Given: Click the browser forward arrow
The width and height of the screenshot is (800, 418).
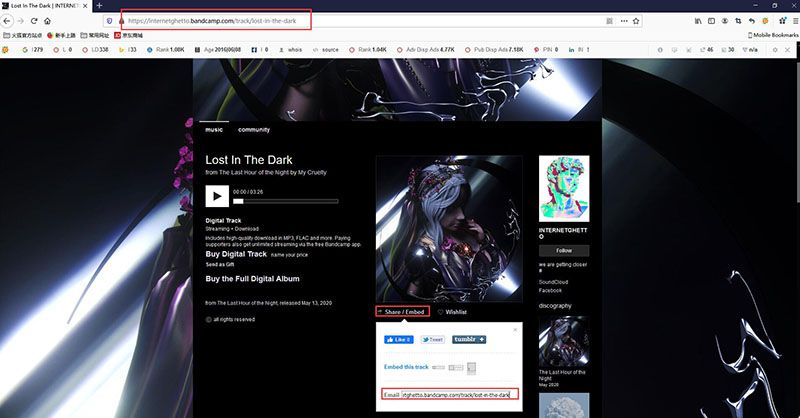Looking at the screenshot, I should pos(20,21).
